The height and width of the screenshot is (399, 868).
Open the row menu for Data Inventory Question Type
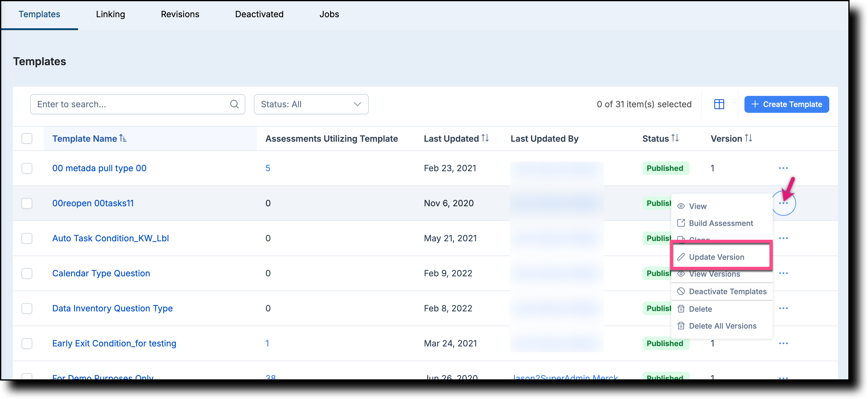click(x=783, y=308)
